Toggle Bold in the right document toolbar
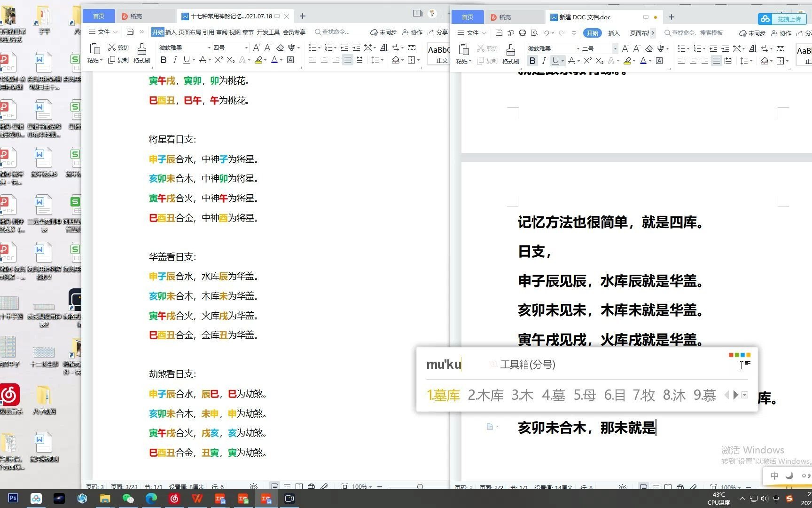The width and height of the screenshot is (812, 508). click(532, 61)
